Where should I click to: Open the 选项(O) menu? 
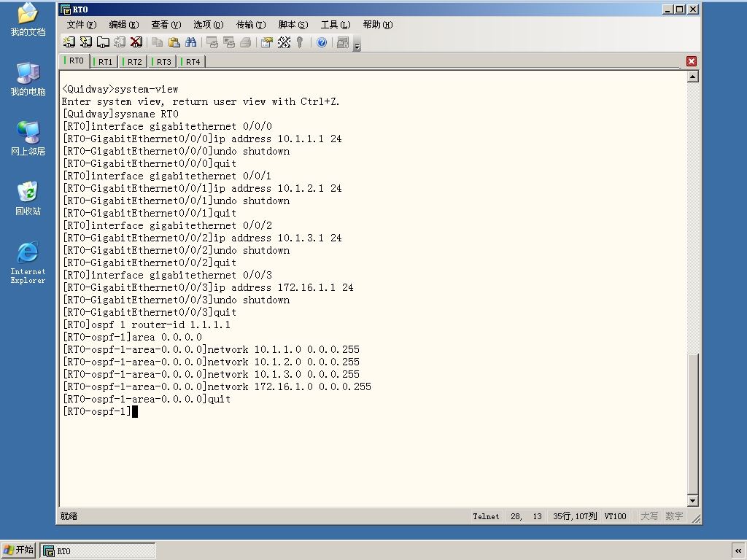coord(208,24)
